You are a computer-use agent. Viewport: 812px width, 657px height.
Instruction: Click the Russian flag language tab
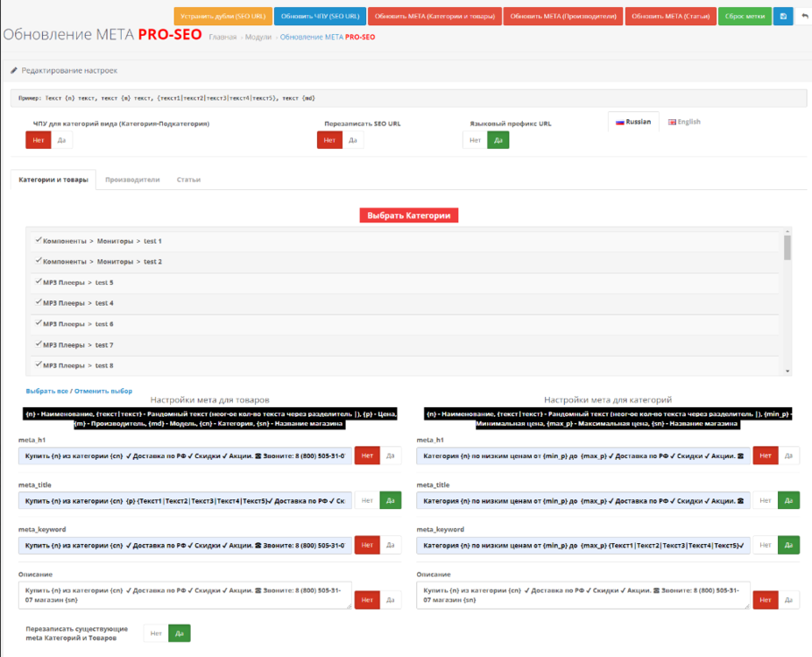pos(632,122)
